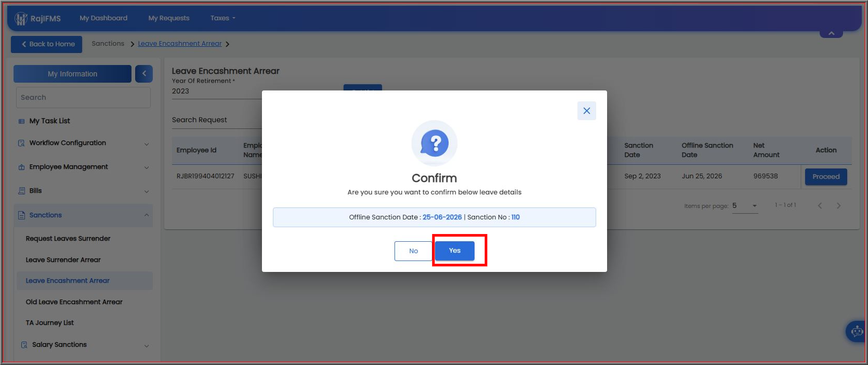The height and width of the screenshot is (365, 868).
Task: Click Yes to confirm leave details
Action: point(455,251)
